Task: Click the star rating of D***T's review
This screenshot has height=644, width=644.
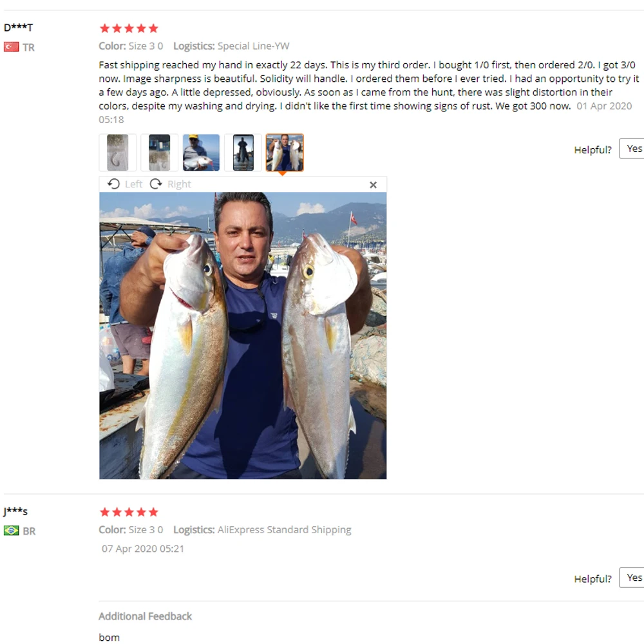Action: 129,28
